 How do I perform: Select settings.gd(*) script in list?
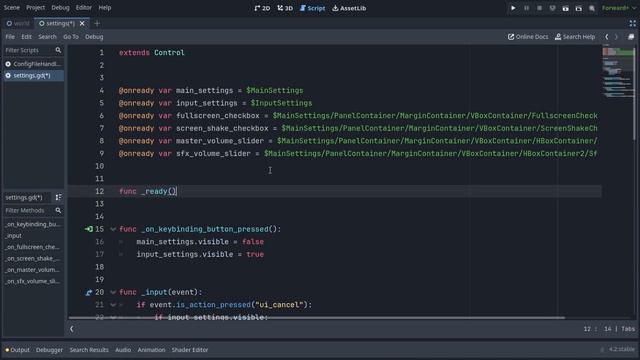(33, 76)
